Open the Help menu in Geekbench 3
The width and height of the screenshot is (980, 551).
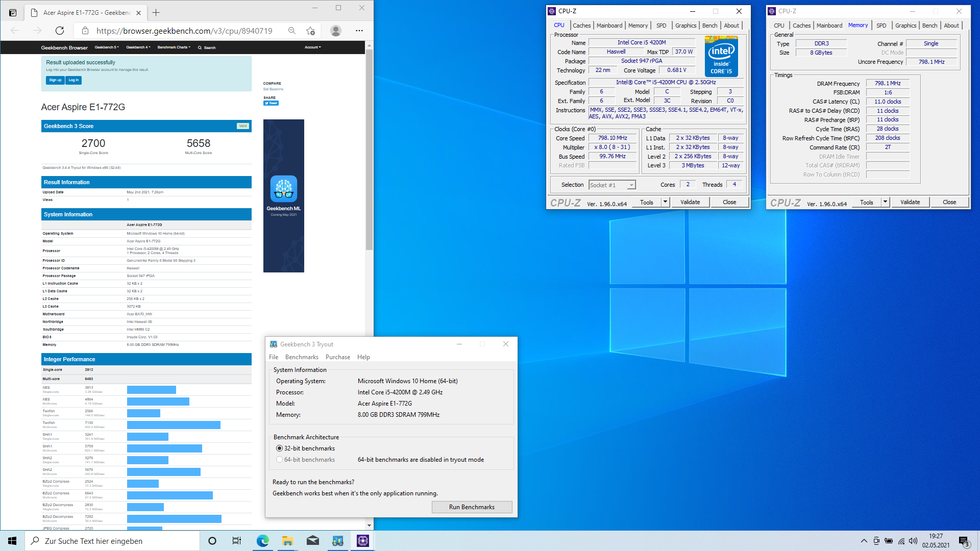[363, 357]
